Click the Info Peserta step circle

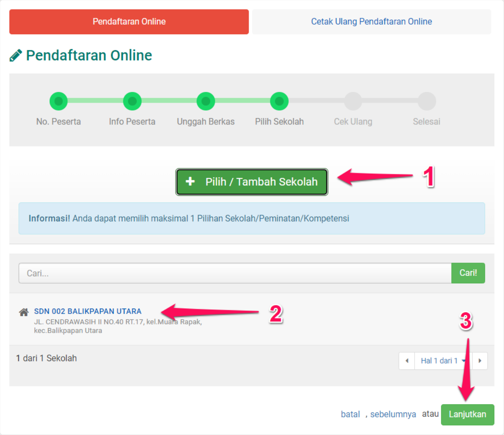[132, 101]
